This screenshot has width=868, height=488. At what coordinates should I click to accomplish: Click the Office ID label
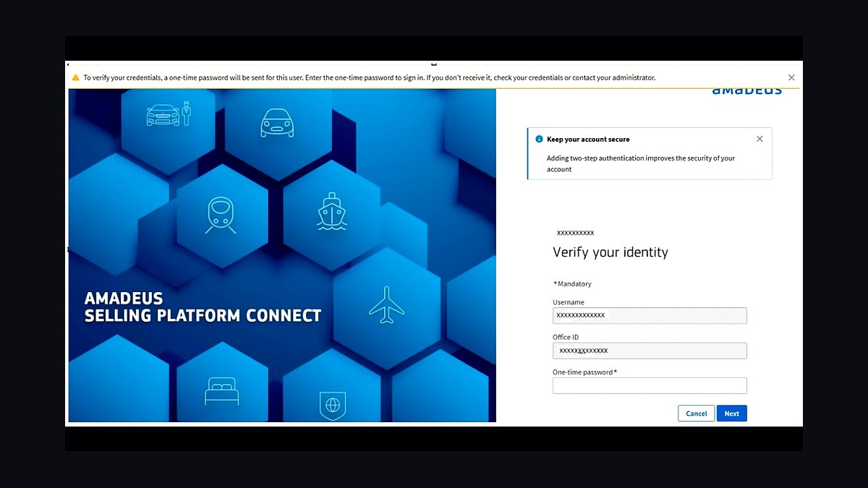[566, 337]
